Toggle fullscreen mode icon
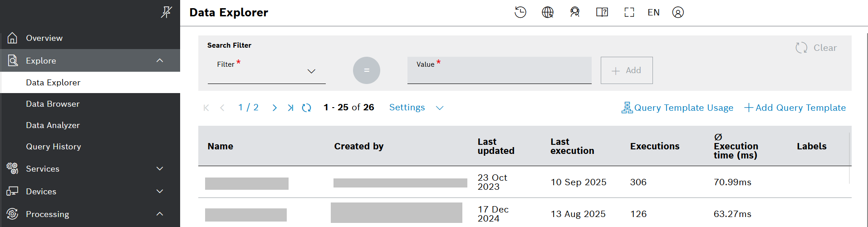 click(x=629, y=12)
